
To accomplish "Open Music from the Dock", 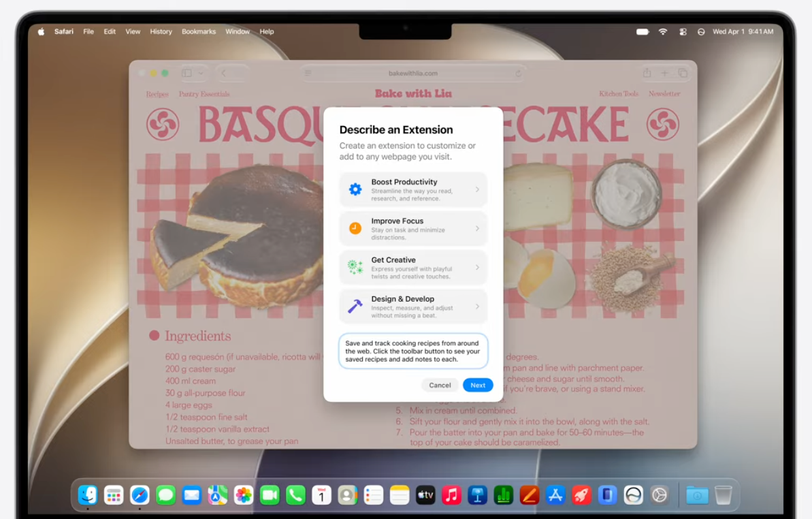I will coord(451,495).
